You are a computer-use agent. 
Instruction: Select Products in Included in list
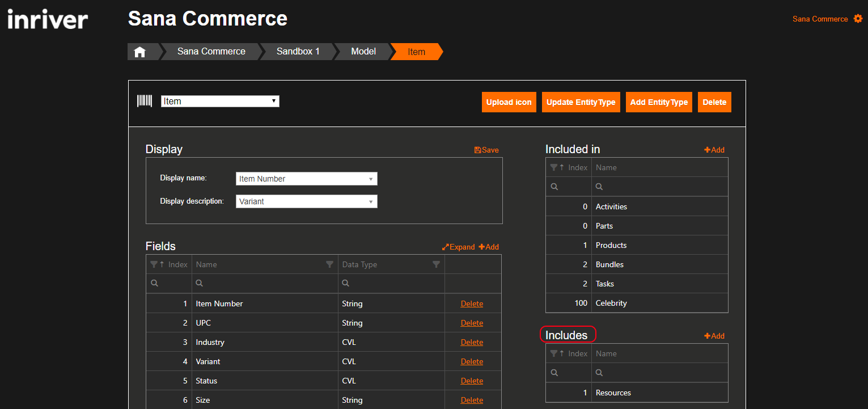point(611,245)
